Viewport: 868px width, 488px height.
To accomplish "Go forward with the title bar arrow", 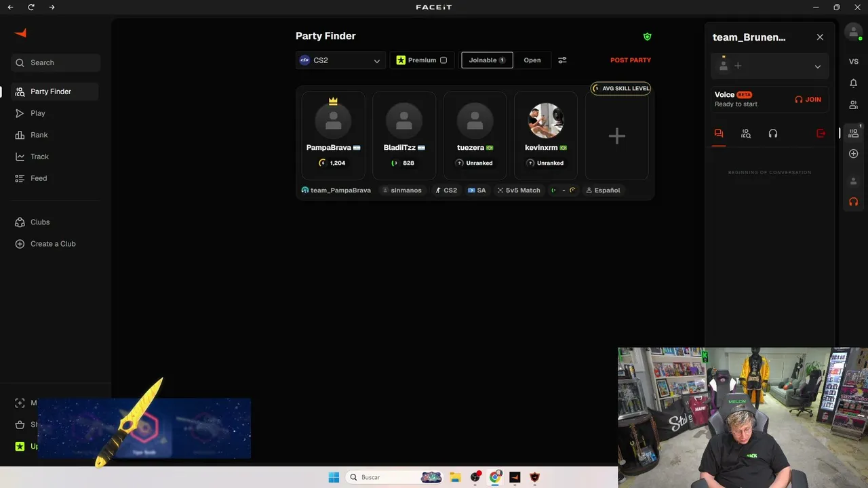I will (52, 7).
